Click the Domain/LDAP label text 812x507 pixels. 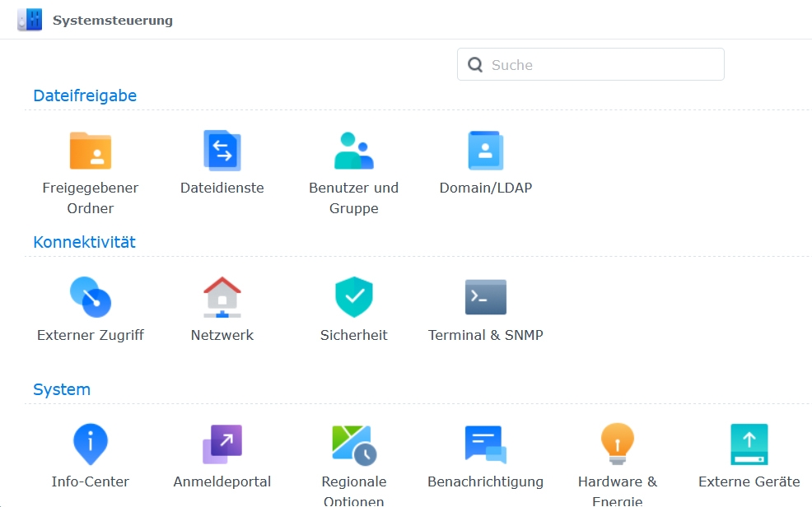tap(486, 188)
